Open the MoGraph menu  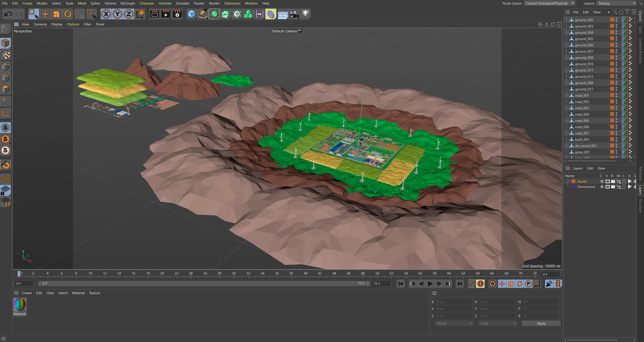click(x=128, y=3)
